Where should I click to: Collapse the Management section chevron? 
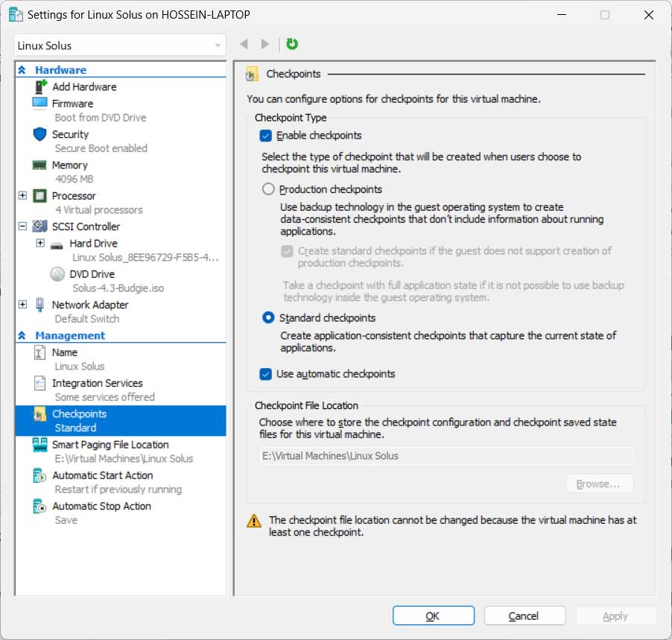tap(22, 335)
